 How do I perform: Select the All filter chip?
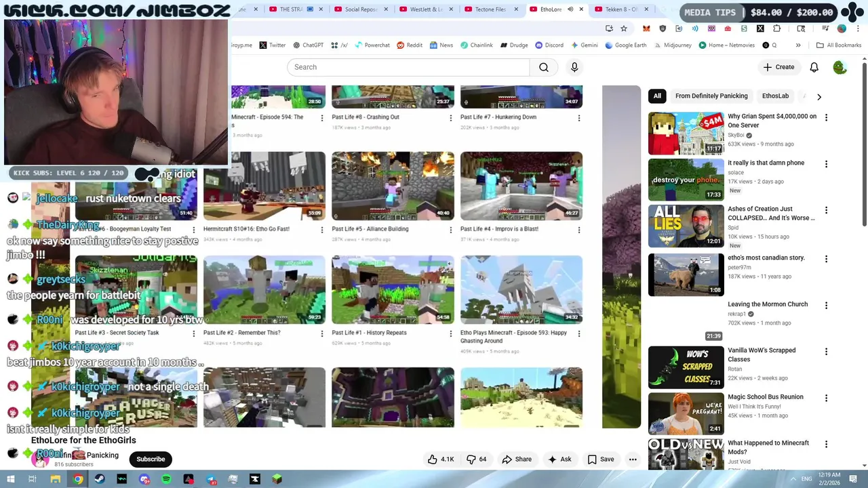pyautogui.click(x=657, y=96)
